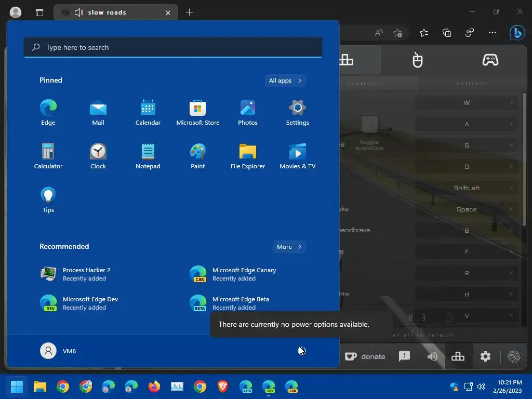Mute the slow roads tab audio

(x=79, y=12)
